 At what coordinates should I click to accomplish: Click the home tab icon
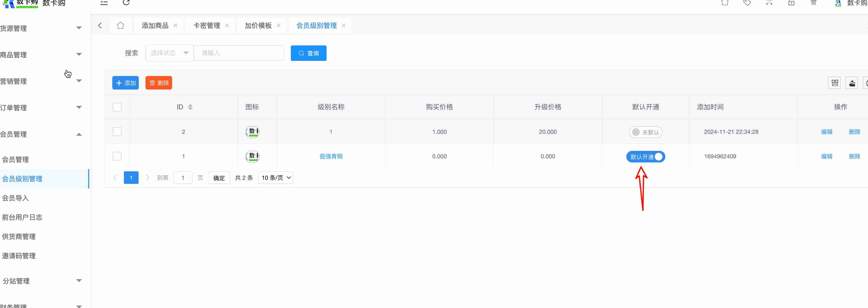tap(120, 26)
